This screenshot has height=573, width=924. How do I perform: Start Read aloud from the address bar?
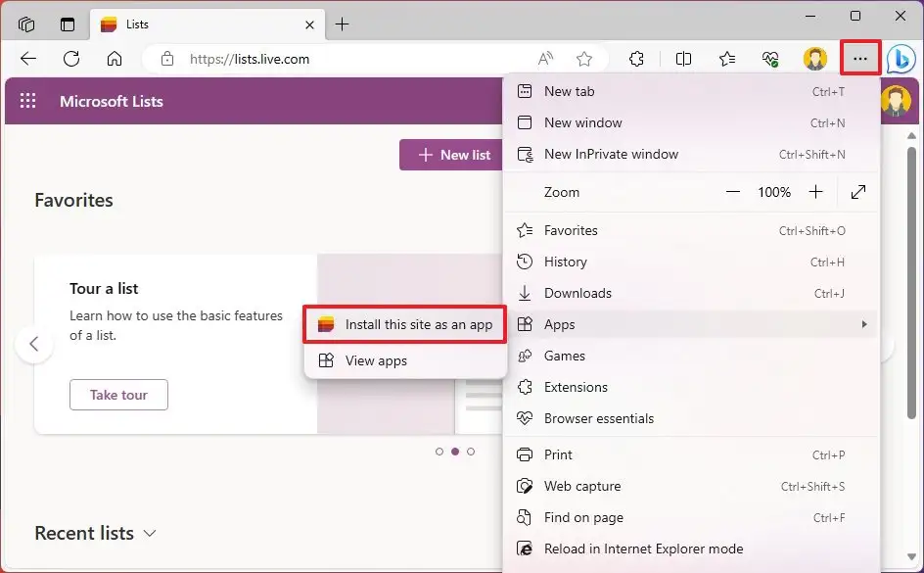pyautogui.click(x=544, y=59)
